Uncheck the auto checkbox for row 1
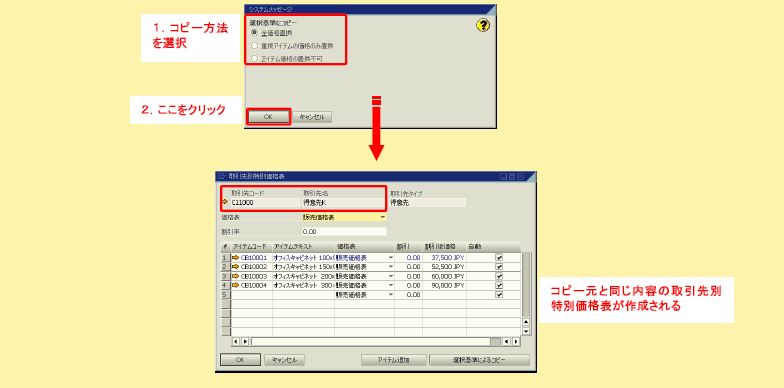Viewport: 784px width, 388px height. point(499,258)
